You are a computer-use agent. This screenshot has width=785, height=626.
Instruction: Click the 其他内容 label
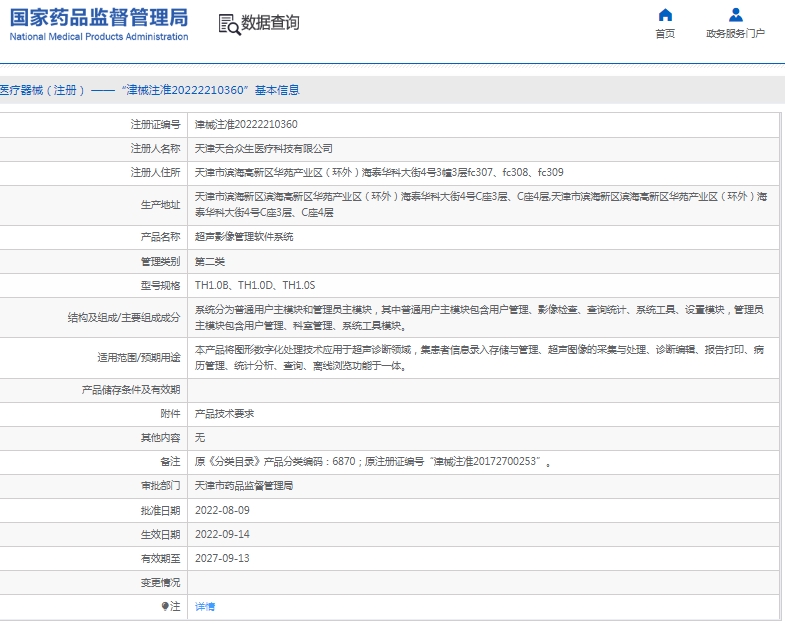(160, 438)
